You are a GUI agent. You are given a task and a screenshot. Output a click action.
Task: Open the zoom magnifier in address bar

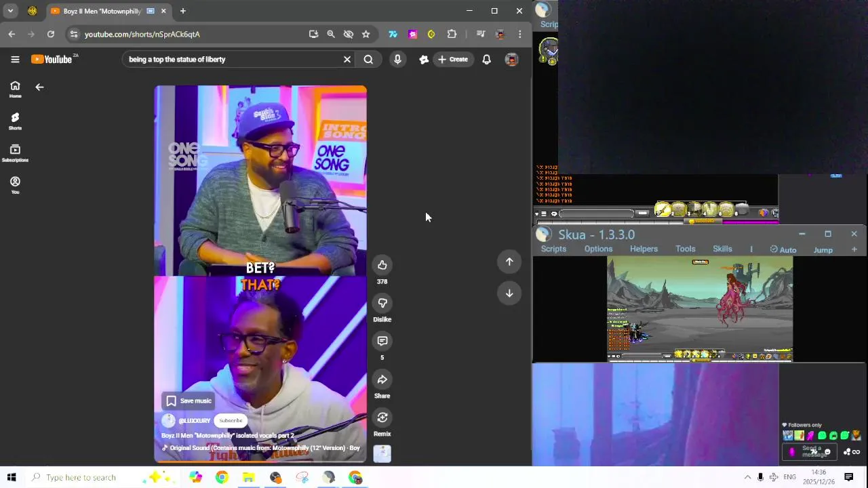click(331, 34)
